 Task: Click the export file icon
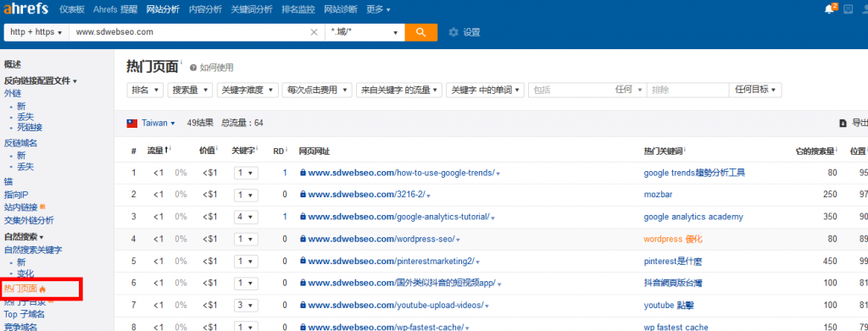(x=843, y=124)
